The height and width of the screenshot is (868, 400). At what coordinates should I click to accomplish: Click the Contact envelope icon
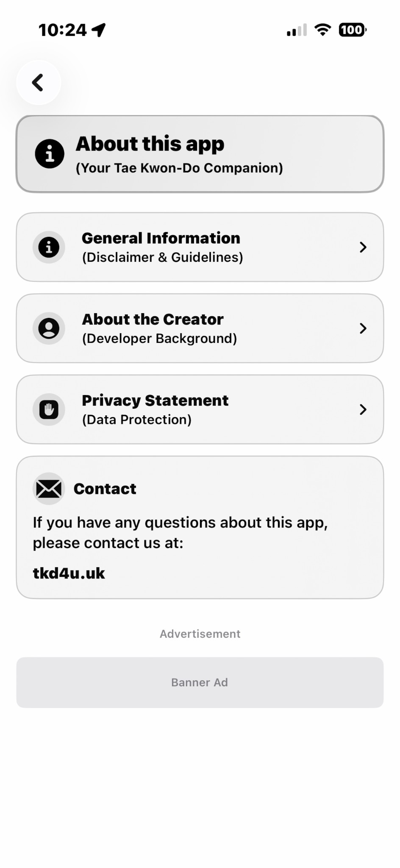tap(49, 489)
